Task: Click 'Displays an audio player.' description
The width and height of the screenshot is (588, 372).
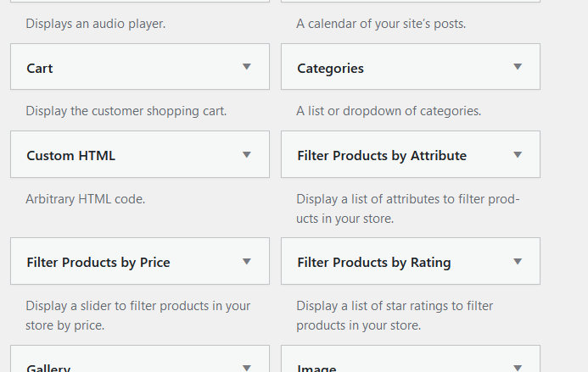Action: [x=96, y=24]
